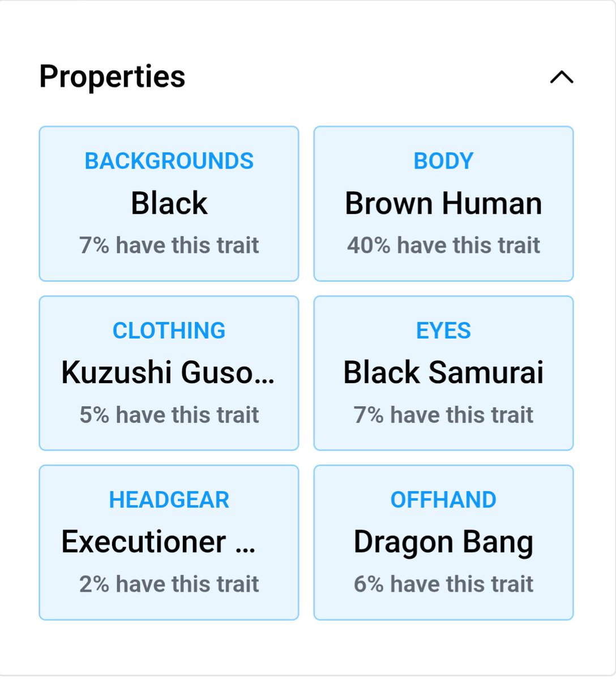Click the CLOTHING category label
Viewport: 616px width, 679px height.
169,330
